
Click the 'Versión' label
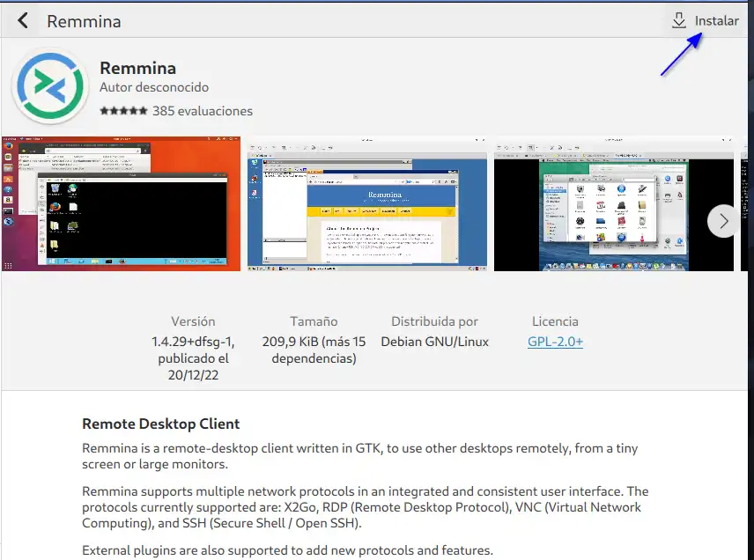[193, 321]
